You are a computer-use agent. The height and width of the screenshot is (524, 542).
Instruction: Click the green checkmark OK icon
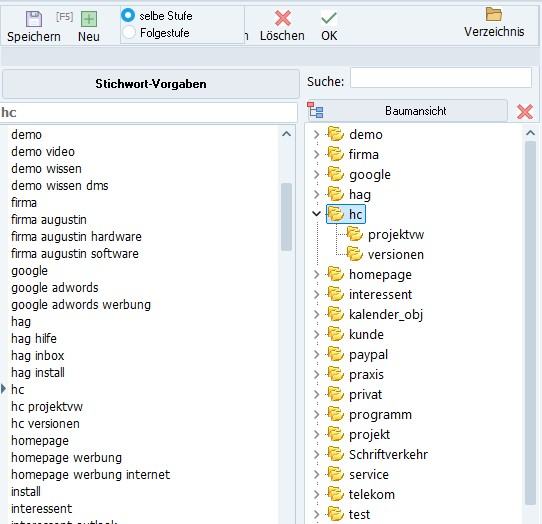tap(329, 18)
